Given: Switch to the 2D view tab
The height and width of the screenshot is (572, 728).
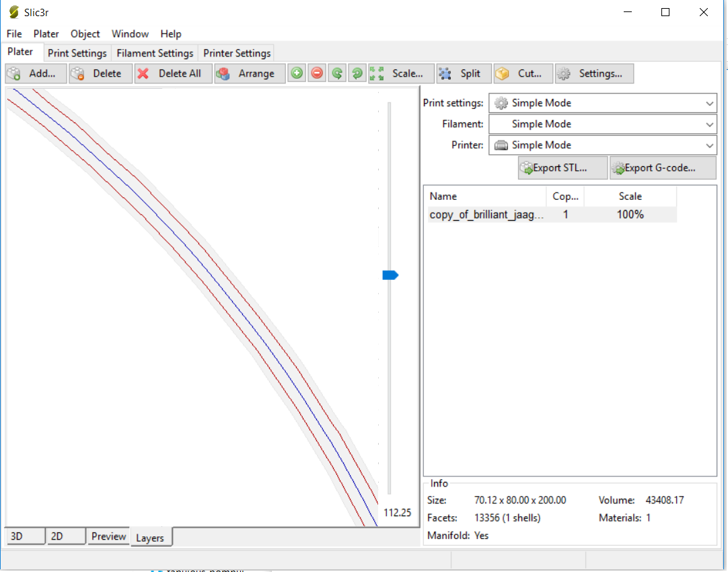Looking at the screenshot, I should 65,536.
